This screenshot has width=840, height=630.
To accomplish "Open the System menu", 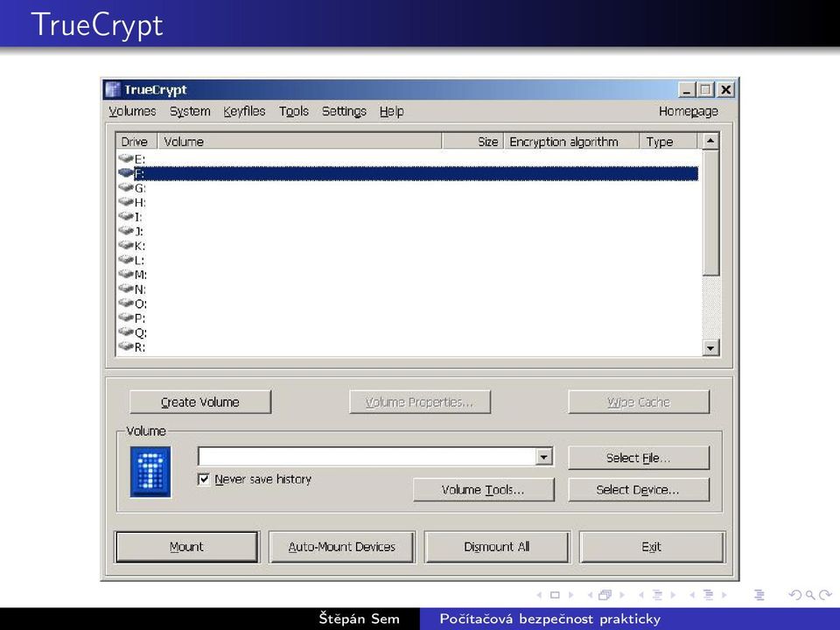I will 190,111.
